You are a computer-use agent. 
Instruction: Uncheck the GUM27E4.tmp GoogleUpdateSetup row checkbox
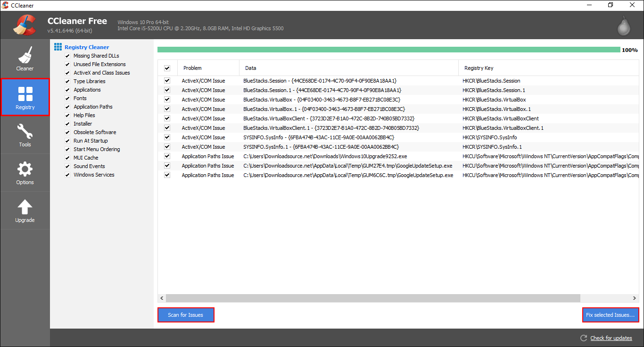point(167,166)
